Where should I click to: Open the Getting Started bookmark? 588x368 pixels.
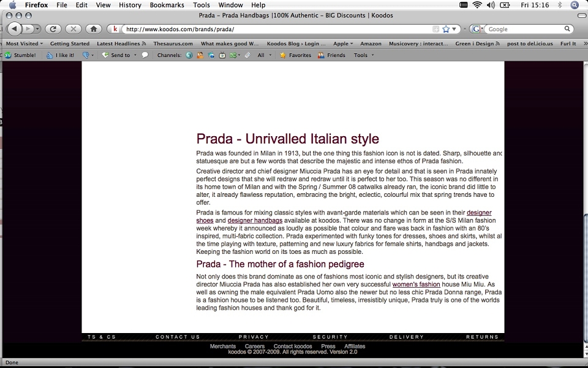[x=70, y=44]
